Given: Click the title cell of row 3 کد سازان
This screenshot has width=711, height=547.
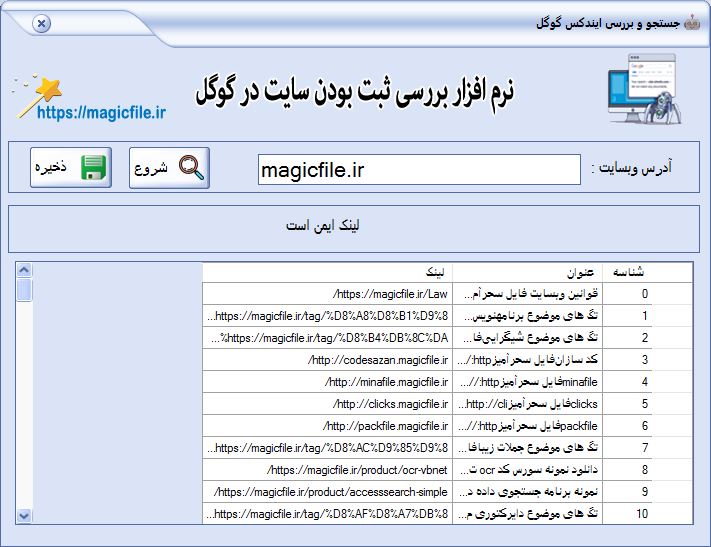Looking at the screenshot, I should (x=527, y=360).
